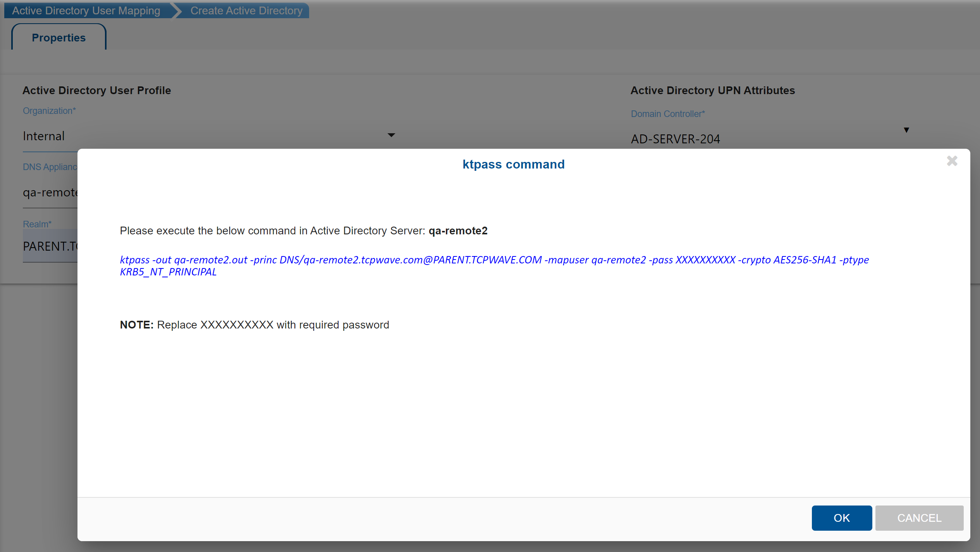Click the Domain Controller field label
980x552 pixels.
pyautogui.click(x=668, y=114)
